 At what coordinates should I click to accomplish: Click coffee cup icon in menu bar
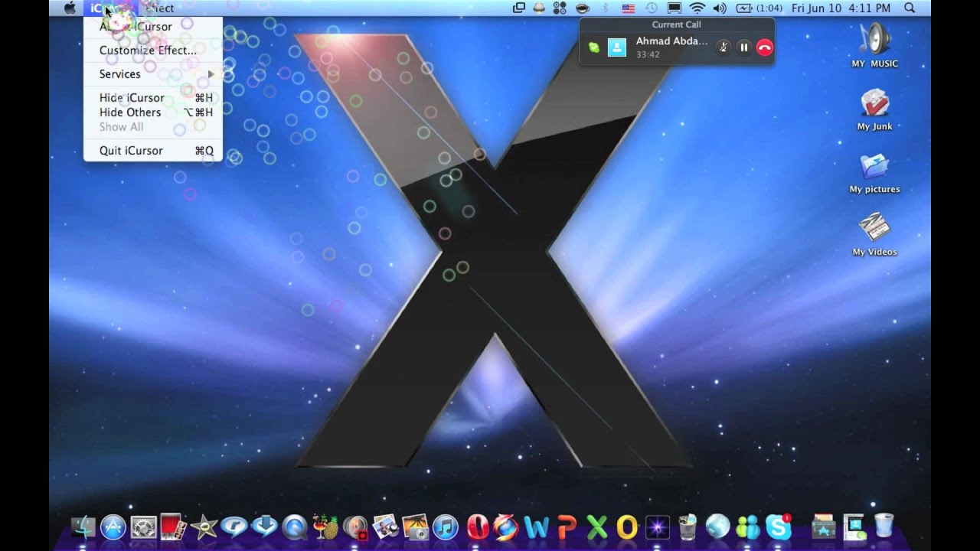pos(583,8)
